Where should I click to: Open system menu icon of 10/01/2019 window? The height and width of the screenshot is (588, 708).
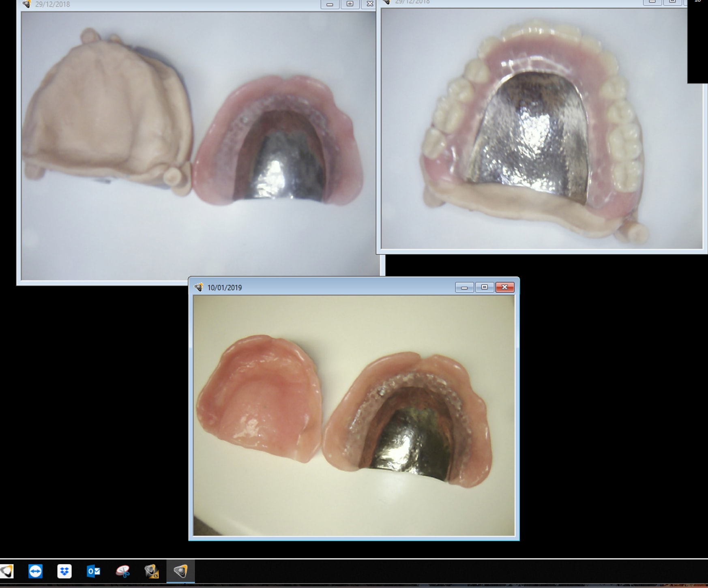(199, 287)
